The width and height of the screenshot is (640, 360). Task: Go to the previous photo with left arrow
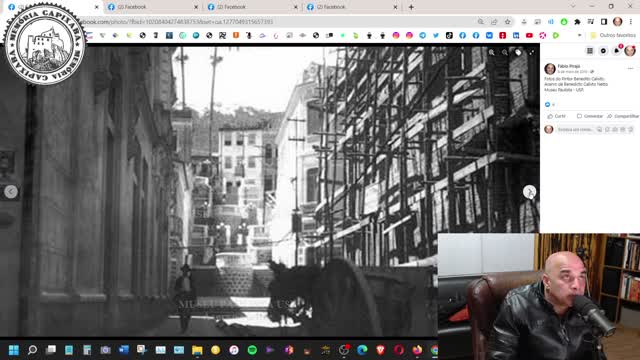coord(11,191)
